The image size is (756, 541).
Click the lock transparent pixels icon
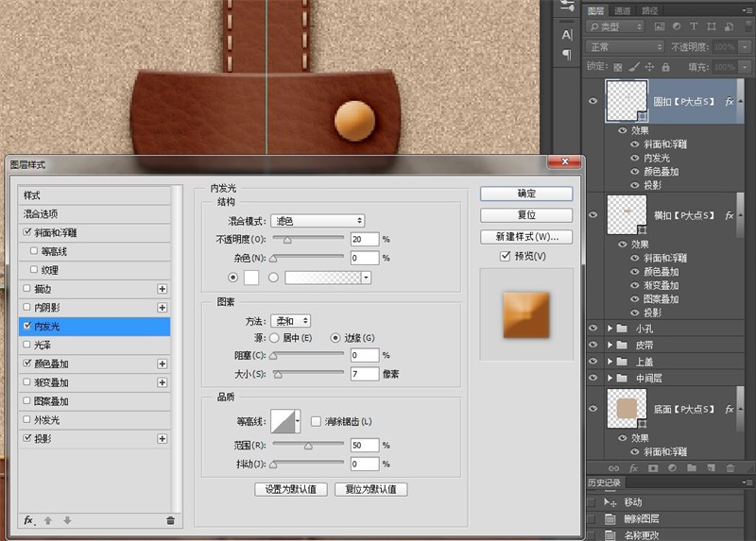[x=618, y=67]
